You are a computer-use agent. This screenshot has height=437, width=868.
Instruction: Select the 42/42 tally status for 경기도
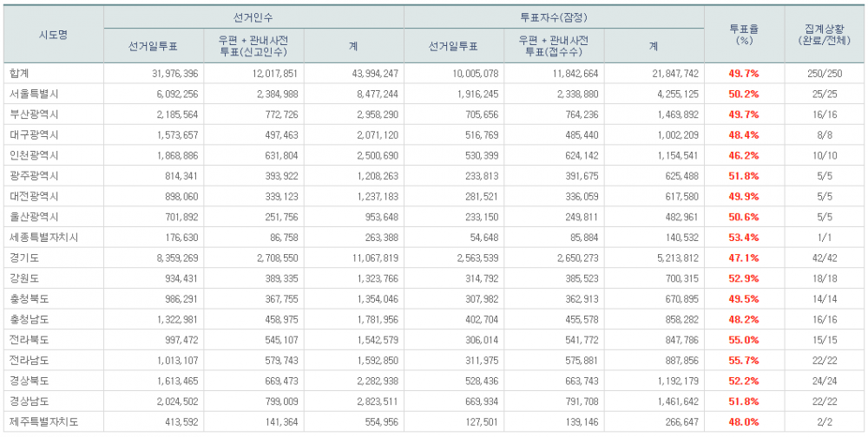[824, 258]
